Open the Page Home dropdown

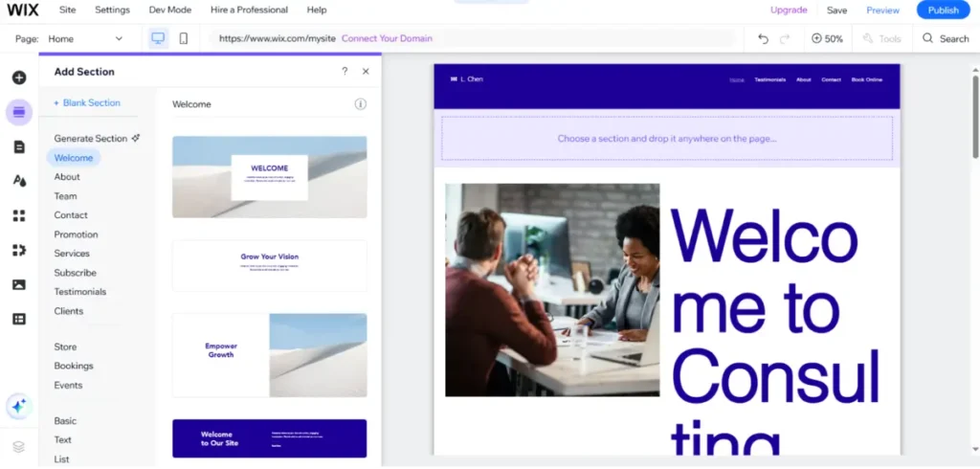86,39
